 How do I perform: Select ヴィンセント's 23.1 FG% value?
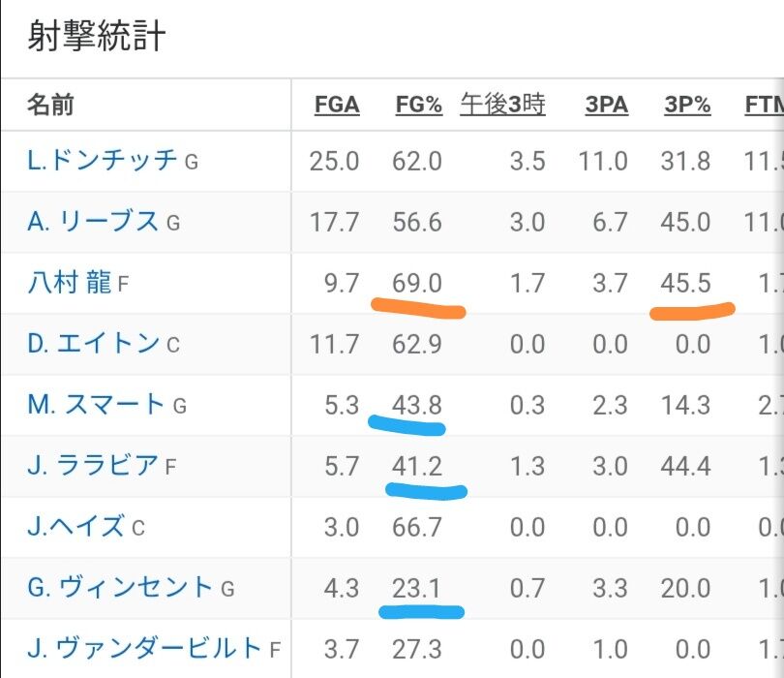(416, 589)
